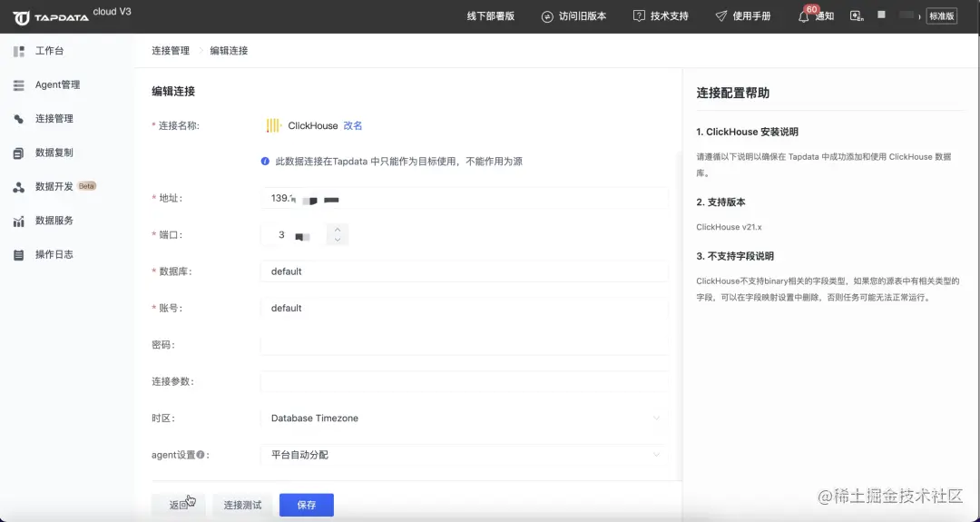Click the 线下部署版 link
This screenshot has width=980, height=522.
click(x=491, y=16)
